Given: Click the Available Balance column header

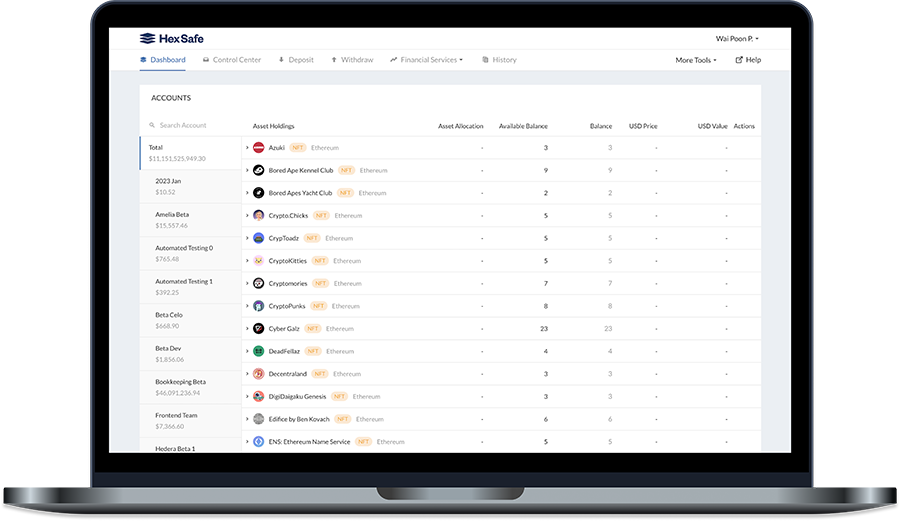Looking at the screenshot, I should 523,126.
